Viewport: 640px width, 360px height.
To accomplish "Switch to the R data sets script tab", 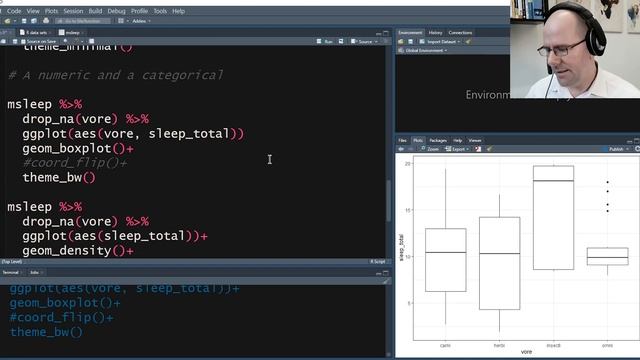I will [36, 33].
